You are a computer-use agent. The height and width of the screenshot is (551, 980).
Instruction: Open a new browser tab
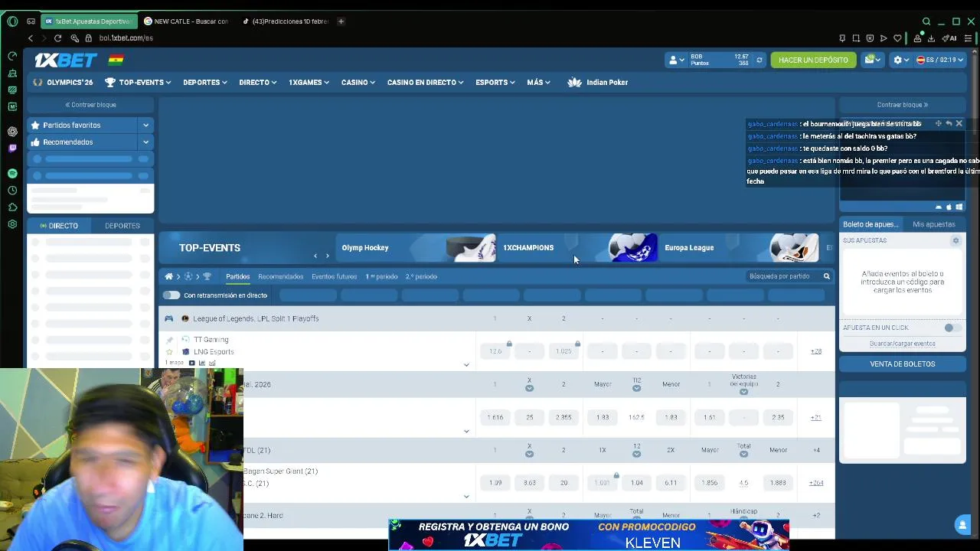pos(341,21)
